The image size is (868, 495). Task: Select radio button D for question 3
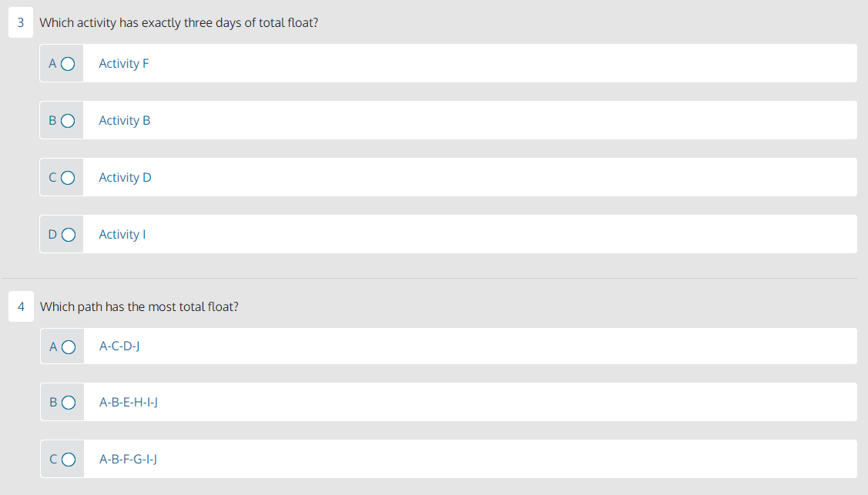pos(69,235)
